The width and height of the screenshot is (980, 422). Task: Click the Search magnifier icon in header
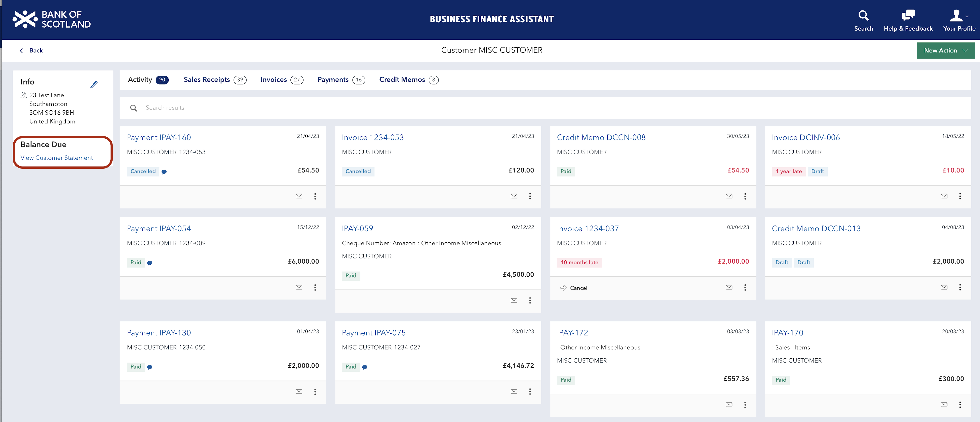click(x=863, y=16)
